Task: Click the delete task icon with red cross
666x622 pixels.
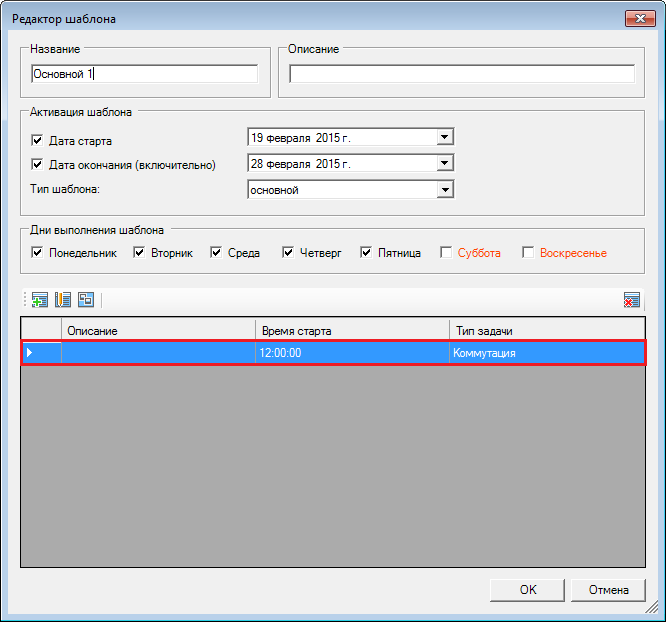Action: [x=632, y=300]
